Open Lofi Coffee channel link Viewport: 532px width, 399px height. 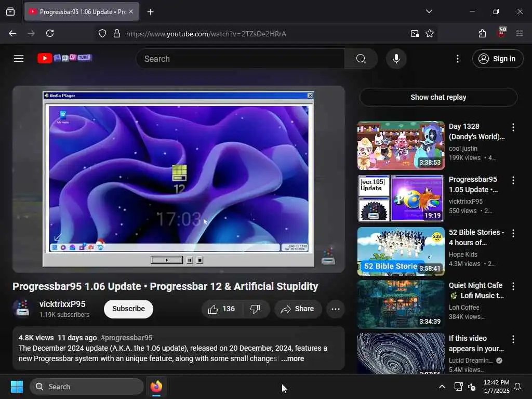(x=464, y=307)
